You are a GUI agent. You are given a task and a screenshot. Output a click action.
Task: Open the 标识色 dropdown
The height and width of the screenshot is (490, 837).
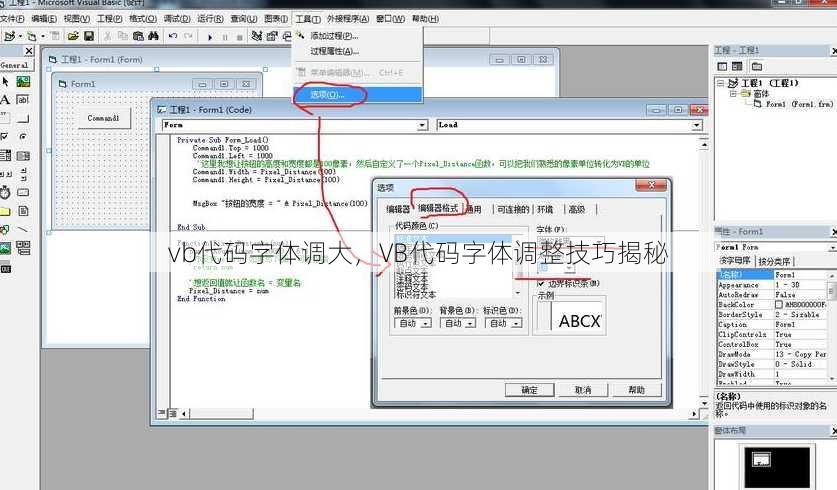517,323
